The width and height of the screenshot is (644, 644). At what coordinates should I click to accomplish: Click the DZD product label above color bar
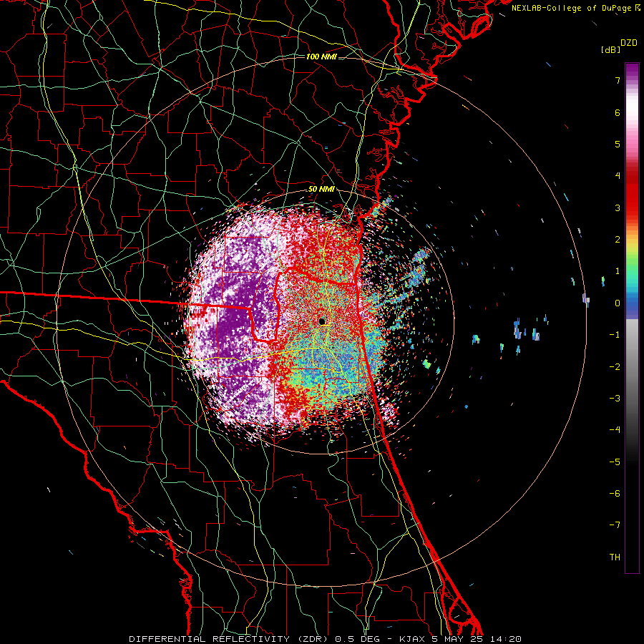coord(629,43)
